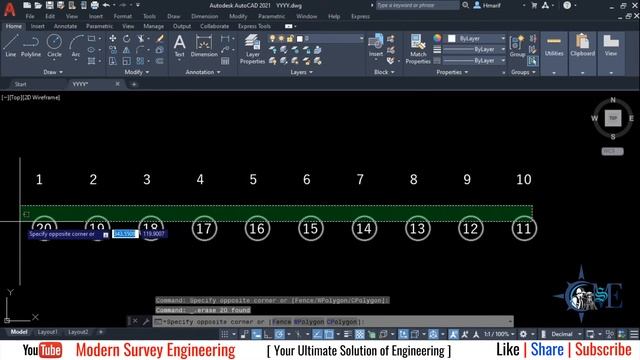Click the Mirror tool icon
The width and height of the screenshot is (640, 360).
point(127,50)
